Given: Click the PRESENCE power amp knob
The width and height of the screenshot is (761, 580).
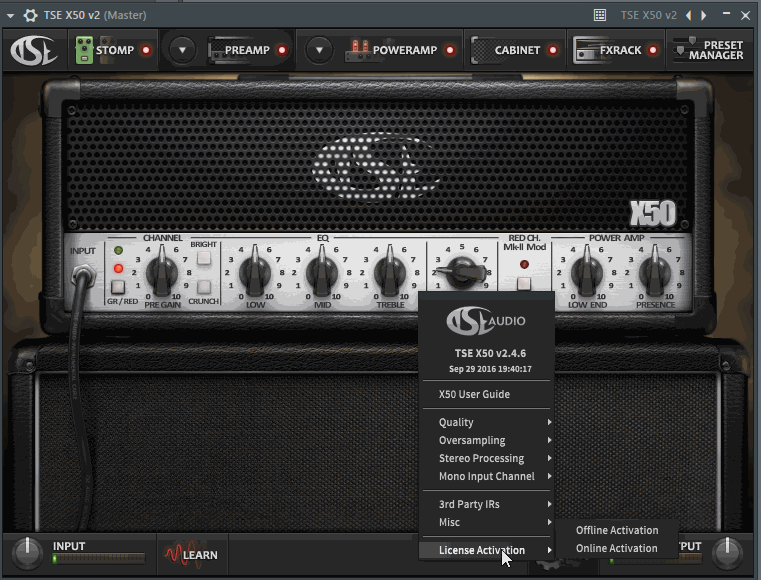Looking at the screenshot, I should [655, 273].
